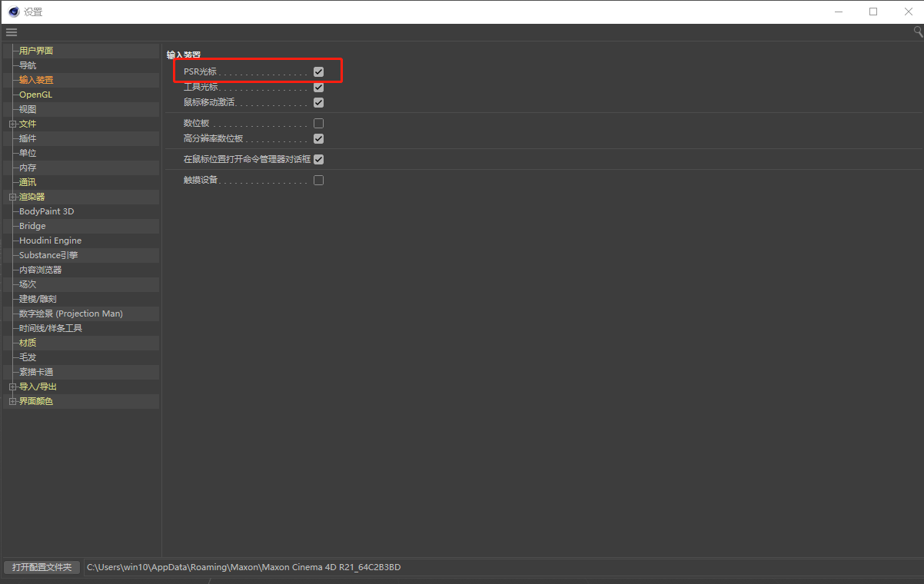Toggle the 工具光标 checkbox
This screenshot has width=924, height=584.
click(318, 87)
